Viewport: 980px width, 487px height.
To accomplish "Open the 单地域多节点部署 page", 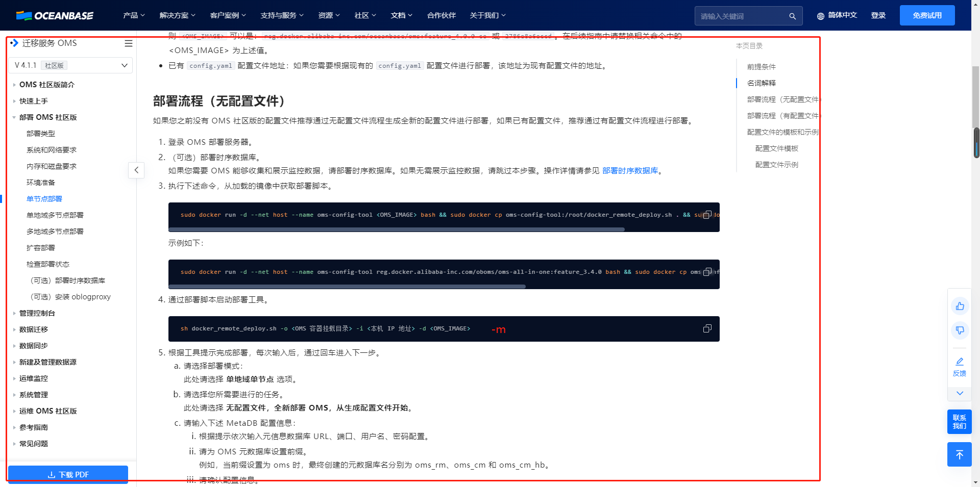I will click(x=55, y=215).
